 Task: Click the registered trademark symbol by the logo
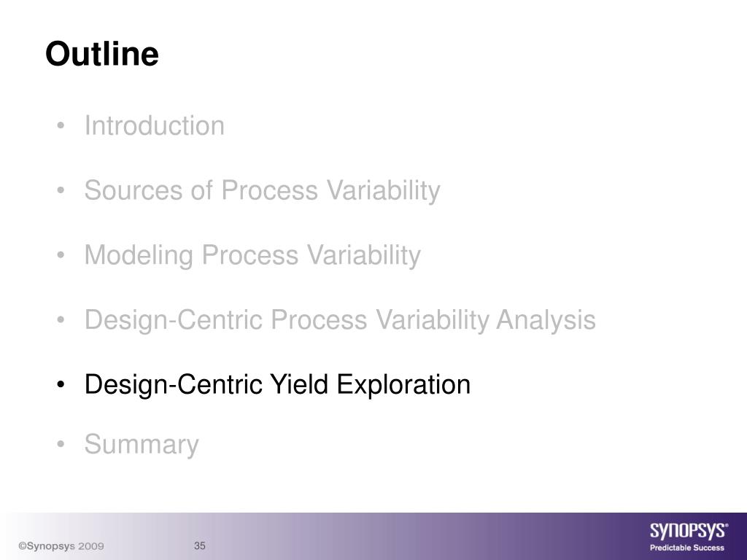click(726, 525)
